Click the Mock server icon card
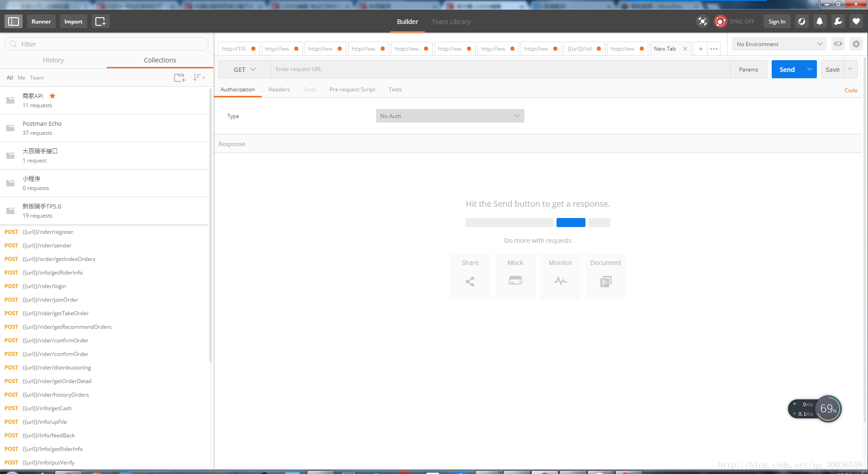Screen dimensions: 868x474 pos(515,276)
